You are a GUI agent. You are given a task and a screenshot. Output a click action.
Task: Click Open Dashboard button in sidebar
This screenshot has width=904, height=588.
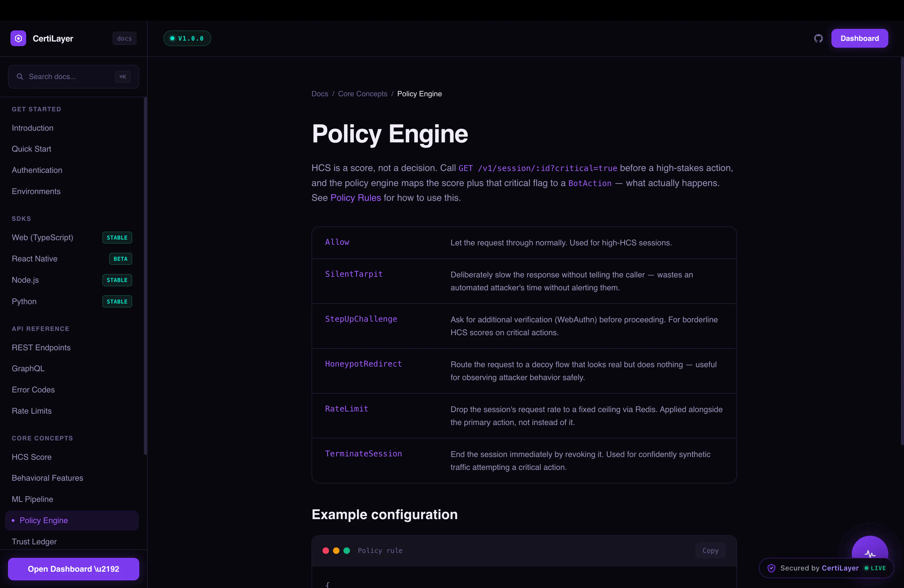(73, 569)
